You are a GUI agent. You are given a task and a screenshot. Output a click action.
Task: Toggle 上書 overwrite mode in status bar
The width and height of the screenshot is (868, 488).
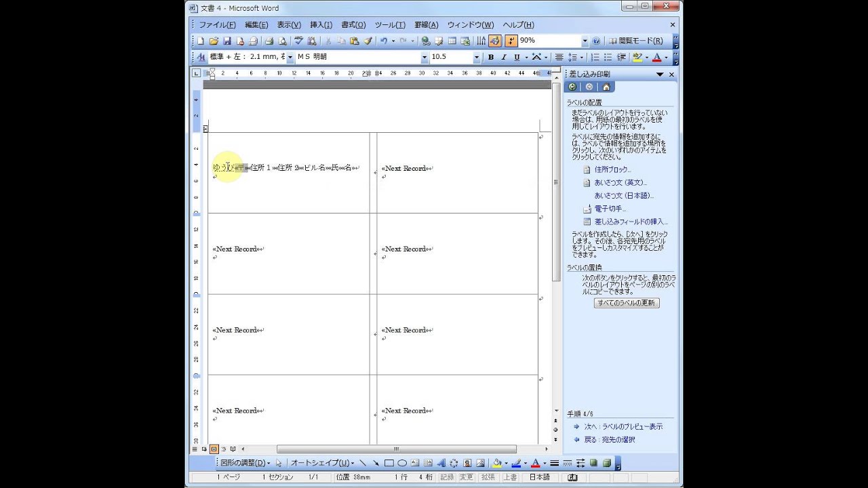509,477
